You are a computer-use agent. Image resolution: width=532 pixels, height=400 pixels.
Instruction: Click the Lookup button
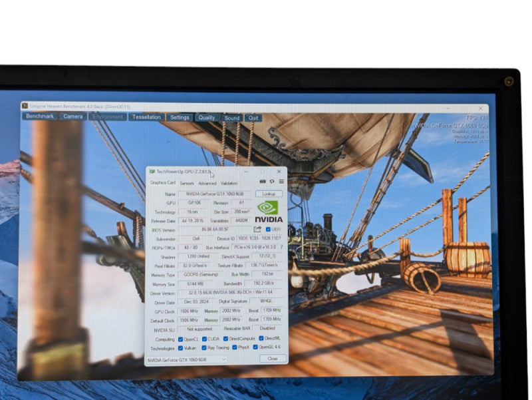pyautogui.click(x=269, y=194)
